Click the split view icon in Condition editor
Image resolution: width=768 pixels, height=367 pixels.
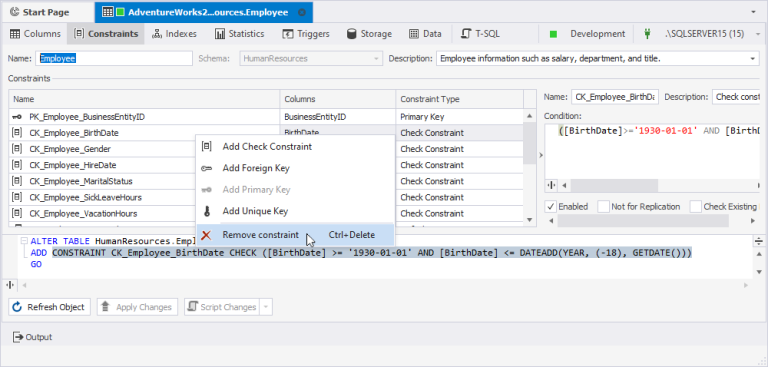click(x=552, y=186)
